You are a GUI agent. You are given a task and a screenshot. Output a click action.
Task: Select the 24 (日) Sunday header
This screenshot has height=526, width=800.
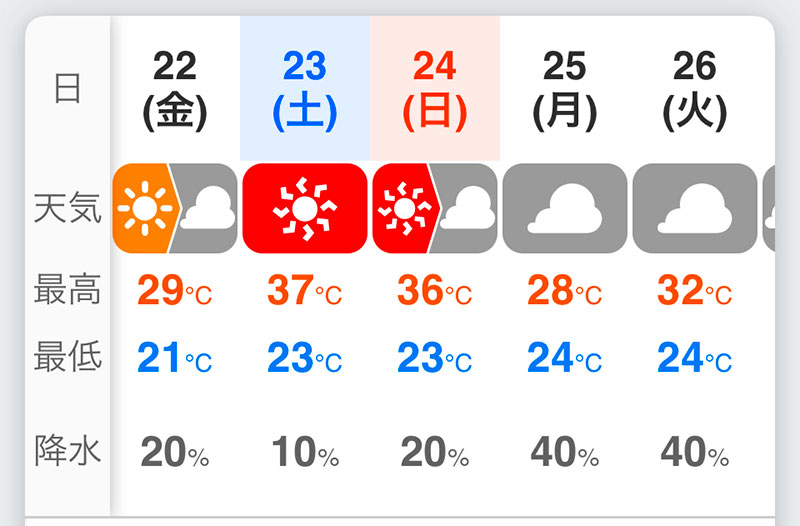(435, 90)
